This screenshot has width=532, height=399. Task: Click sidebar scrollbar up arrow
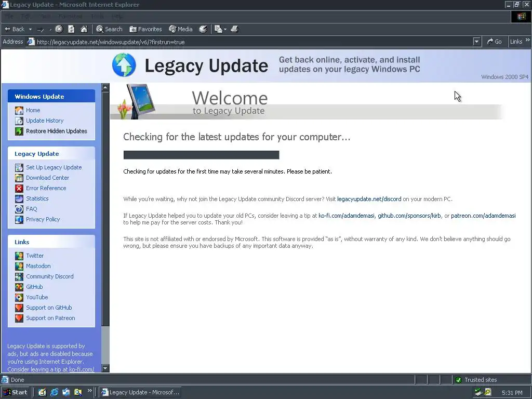click(x=105, y=87)
